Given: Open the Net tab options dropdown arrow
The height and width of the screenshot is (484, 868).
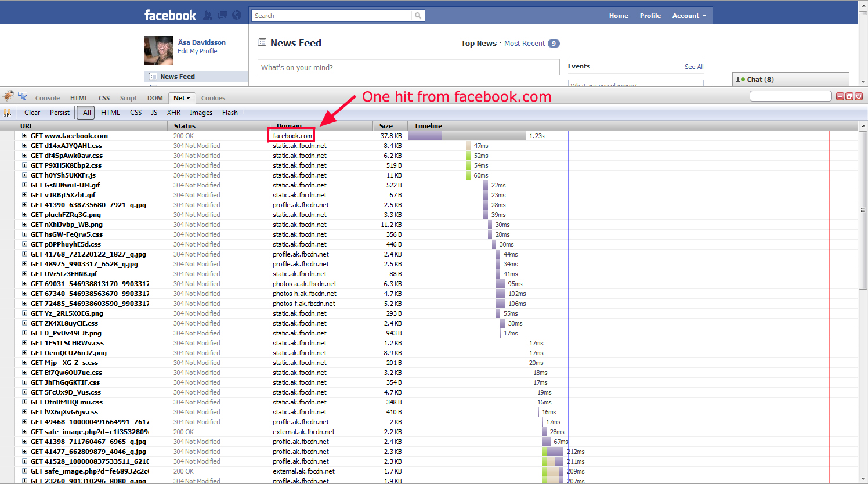Looking at the screenshot, I should tap(188, 99).
